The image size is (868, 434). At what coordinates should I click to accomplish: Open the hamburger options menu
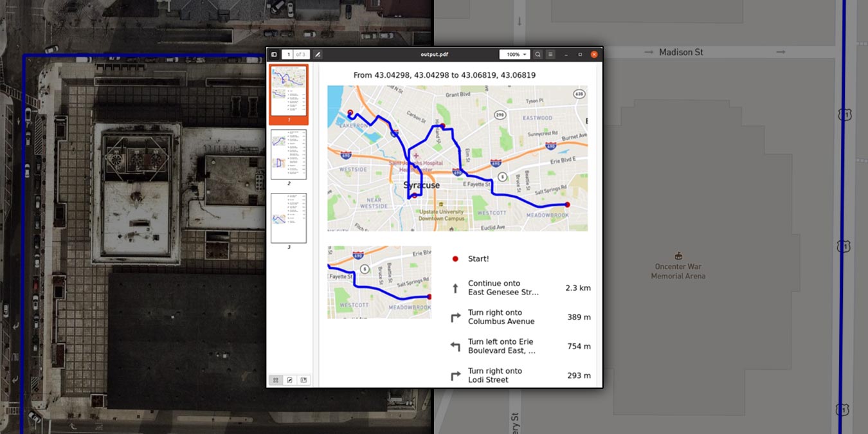tap(550, 54)
